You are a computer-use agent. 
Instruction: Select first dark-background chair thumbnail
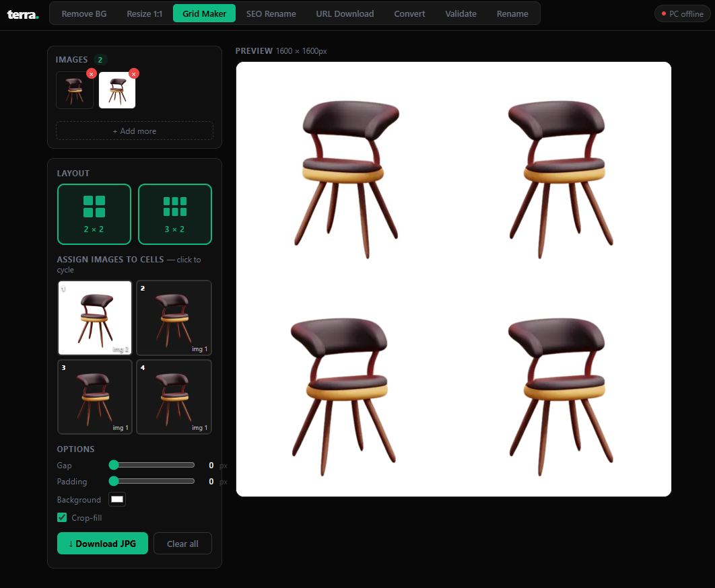[75, 90]
